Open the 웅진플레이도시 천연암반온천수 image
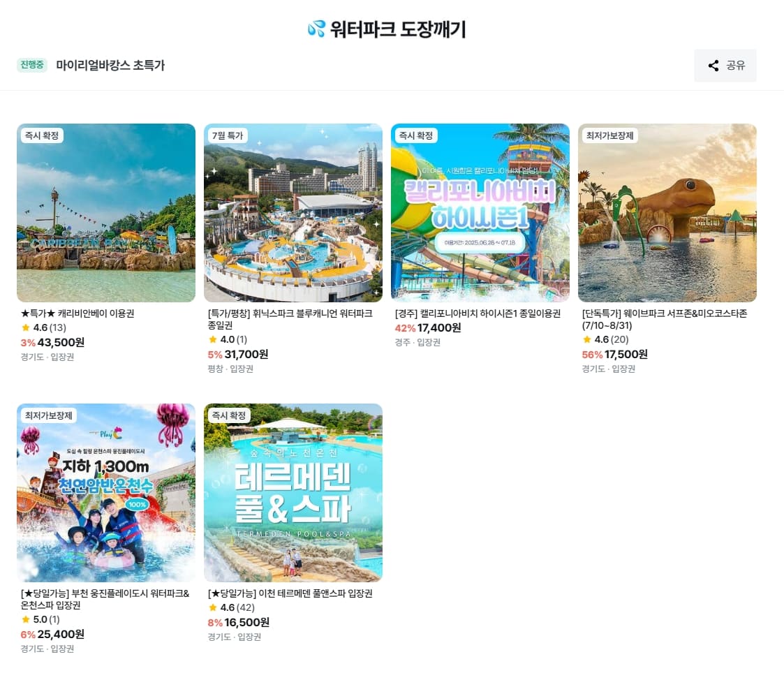This screenshot has width=784, height=673. click(x=106, y=493)
